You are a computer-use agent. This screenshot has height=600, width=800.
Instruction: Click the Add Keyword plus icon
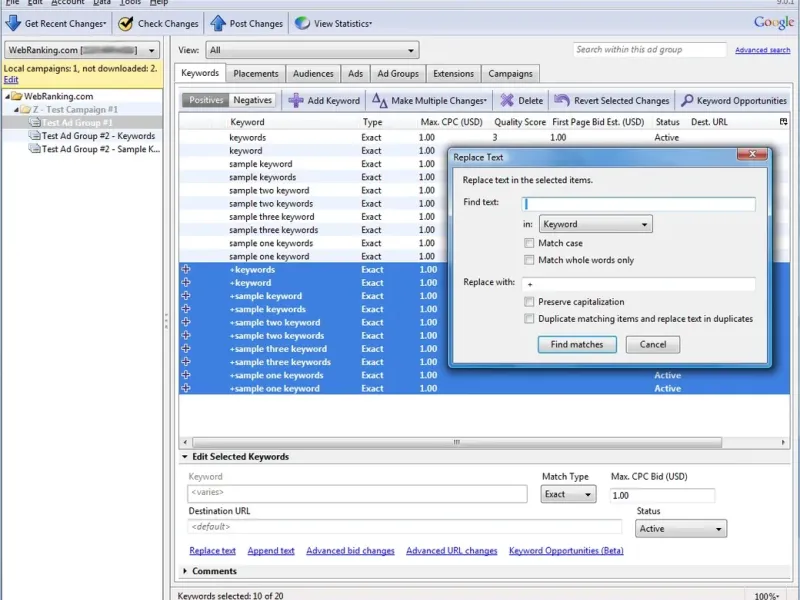pos(296,100)
